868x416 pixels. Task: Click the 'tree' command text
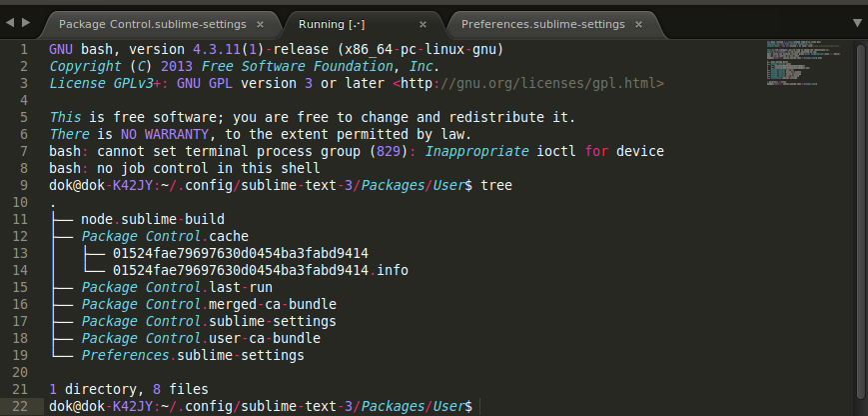click(496, 186)
